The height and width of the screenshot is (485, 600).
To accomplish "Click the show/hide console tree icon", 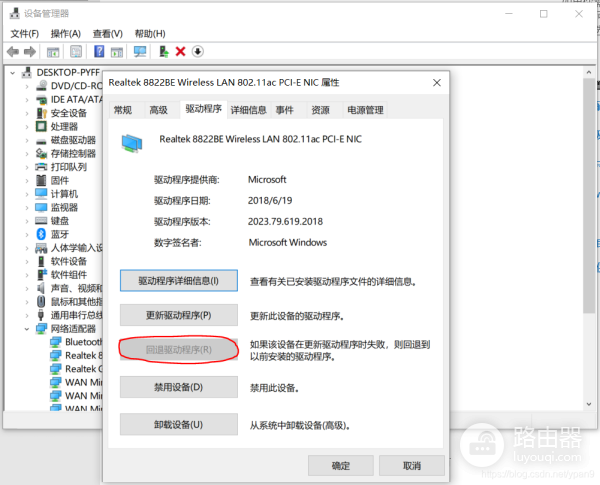I will [x=53, y=51].
